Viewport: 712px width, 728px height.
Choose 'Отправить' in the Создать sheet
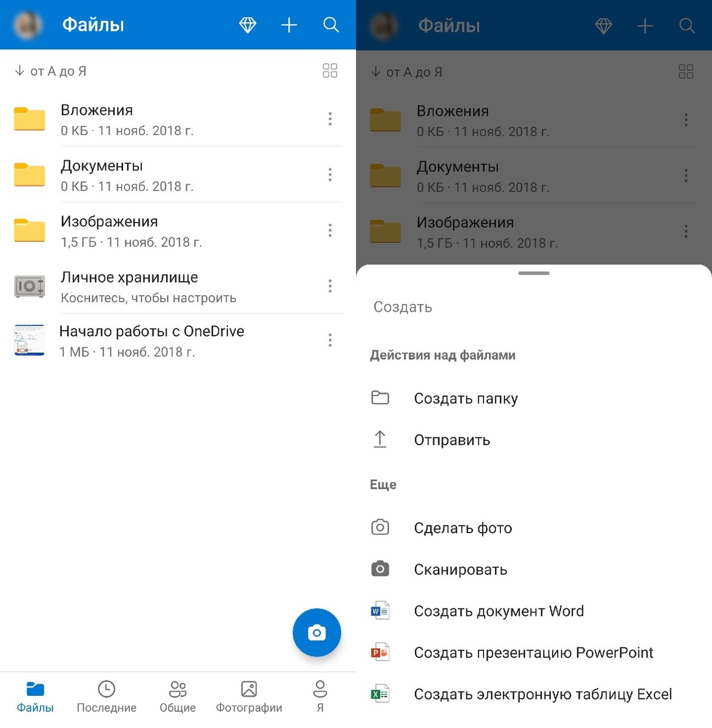[x=534, y=440]
